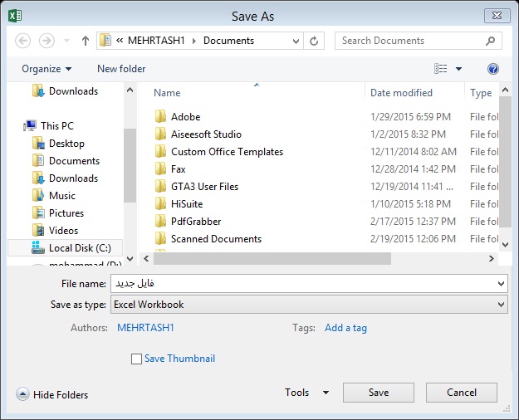Click the navigation pane vertical scrollbar thumb
The height and width of the screenshot is (420, 519).
130,165
